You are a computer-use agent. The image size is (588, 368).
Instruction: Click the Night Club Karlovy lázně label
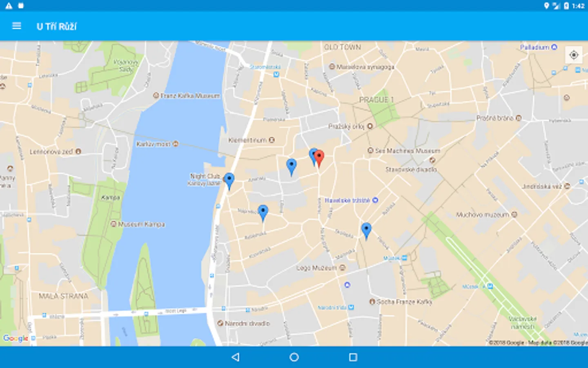click(x=204, y=180)
